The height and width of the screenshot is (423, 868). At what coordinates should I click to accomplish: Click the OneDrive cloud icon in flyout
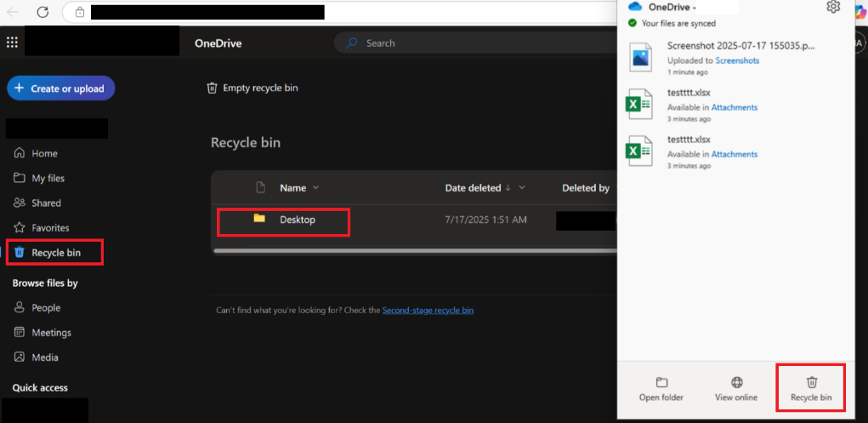pyautogui.click(x=635, y=7)
